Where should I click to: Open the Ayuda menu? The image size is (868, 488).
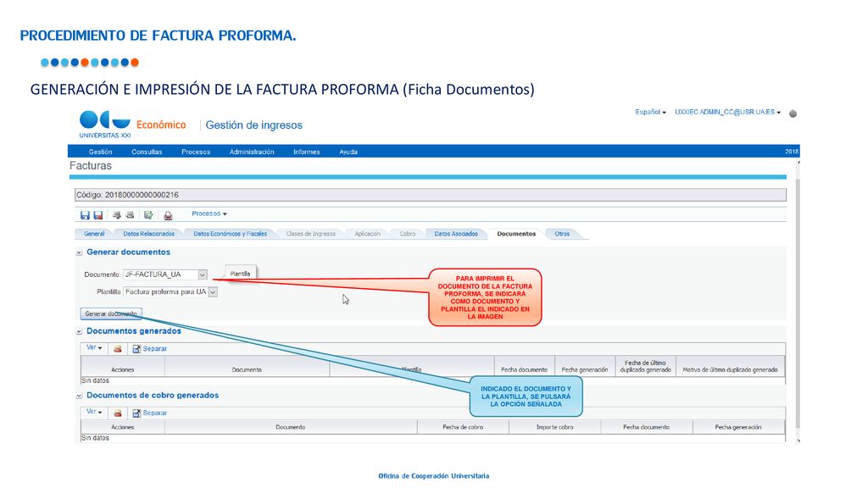(x=348, y=152)
